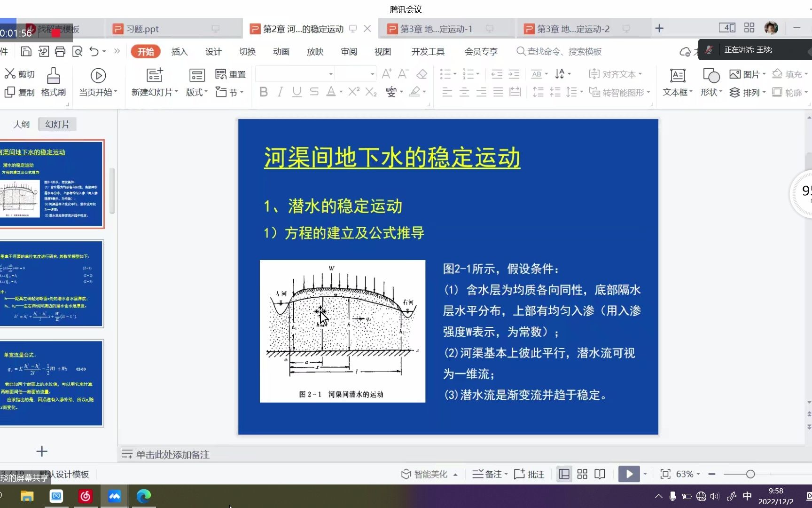Switch to normal view icon in status bar
The image size is (812, 508).
click(564, 474)
